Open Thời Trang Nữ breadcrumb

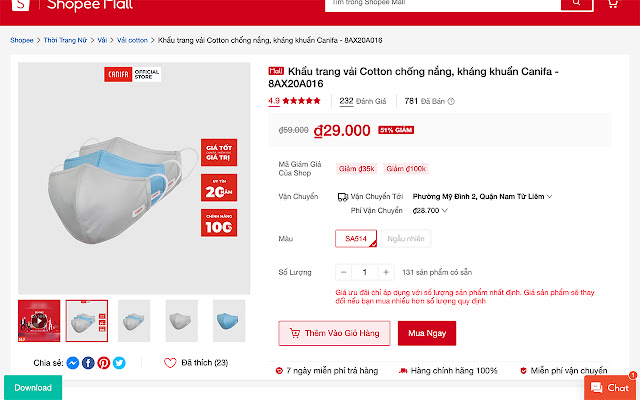click(65, 40)
